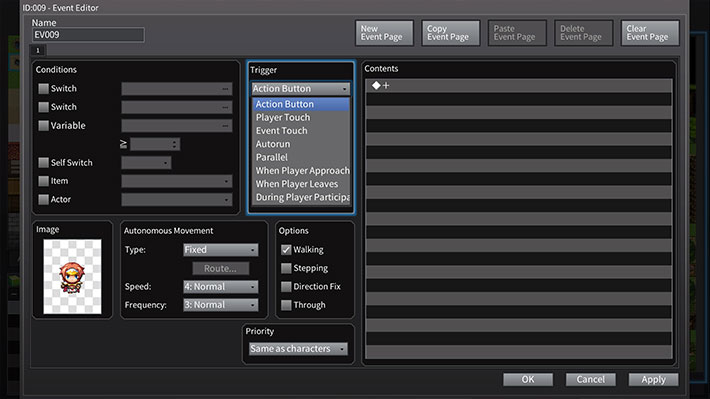This screenshot has height=399, width=710.
Task: Enable the Self Switch condition
Action: [x=43, y=163]
